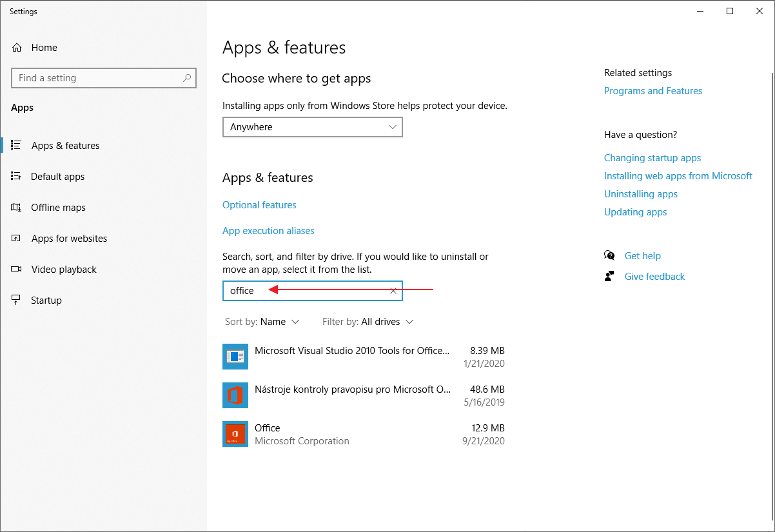Click the Give feedback person icon
The image size is (775, 532).
point(609,276)
